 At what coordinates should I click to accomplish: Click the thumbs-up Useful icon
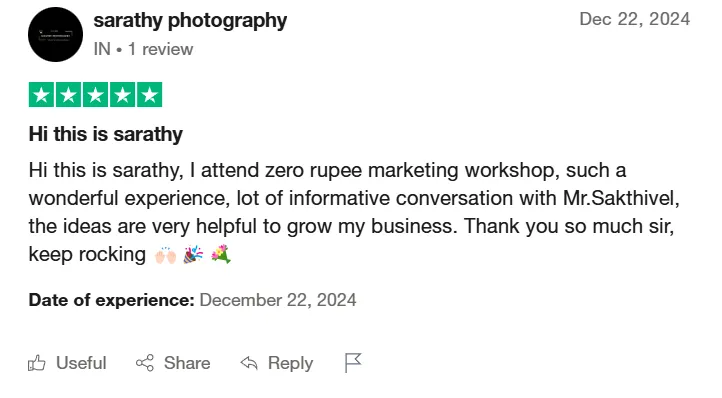37,363
